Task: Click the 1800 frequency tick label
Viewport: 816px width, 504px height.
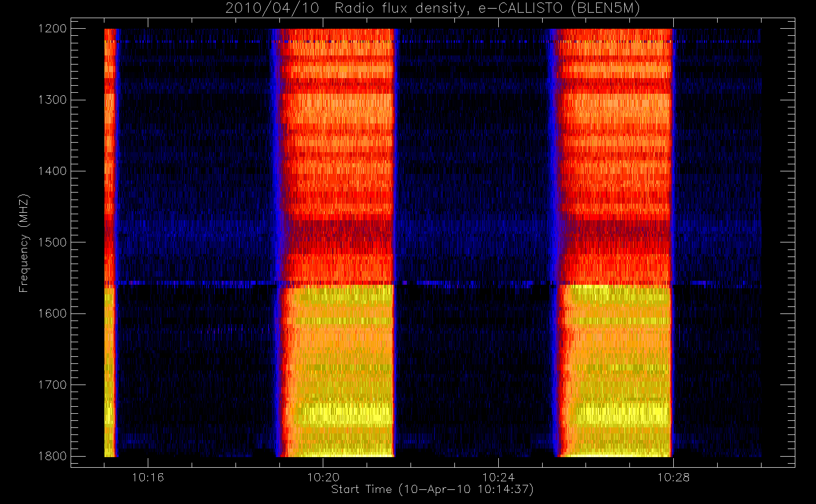Action: (x=52, y=456)
